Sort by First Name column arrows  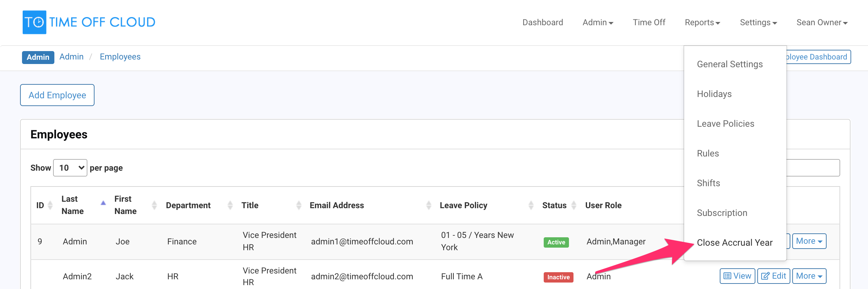tap(154, 205)
